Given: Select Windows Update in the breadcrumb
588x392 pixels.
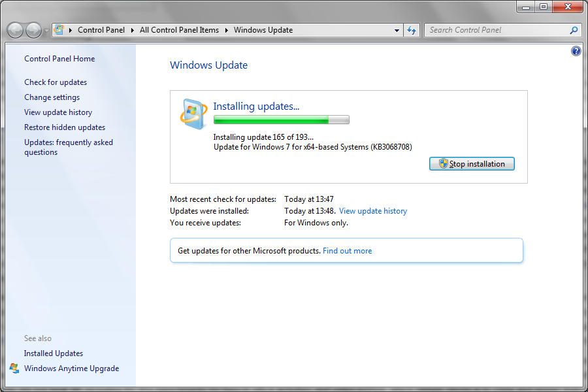Looking at the screenshot, I should [x=263, y=30].
